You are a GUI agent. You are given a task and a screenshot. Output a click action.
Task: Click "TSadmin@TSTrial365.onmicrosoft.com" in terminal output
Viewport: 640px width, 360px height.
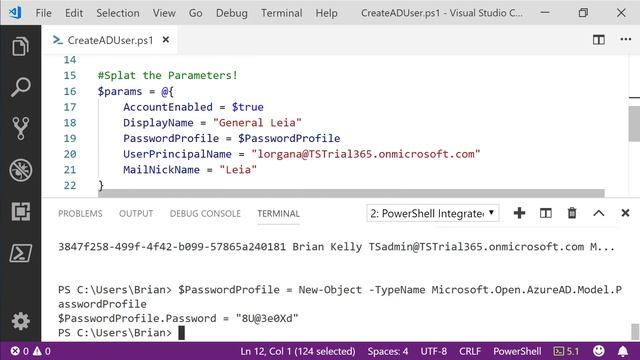(476, 247)
